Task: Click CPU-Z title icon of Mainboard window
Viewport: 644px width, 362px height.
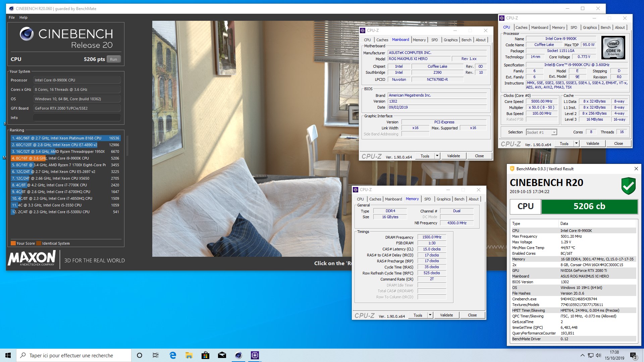Action: coord(363,31)
